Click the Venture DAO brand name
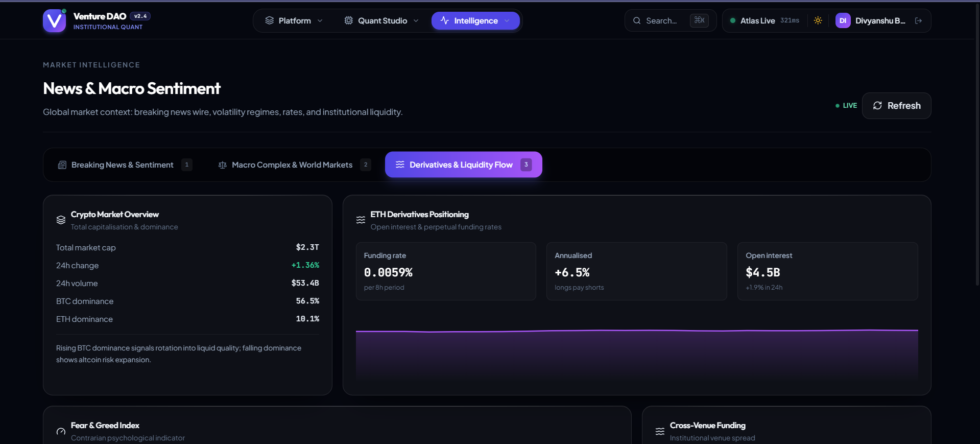The width and height of the screenshot is (980, 444). click(x=100, y=16)
